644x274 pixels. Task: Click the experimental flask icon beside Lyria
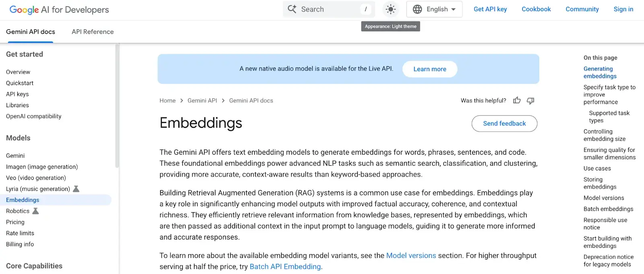[x=76, y=189]
